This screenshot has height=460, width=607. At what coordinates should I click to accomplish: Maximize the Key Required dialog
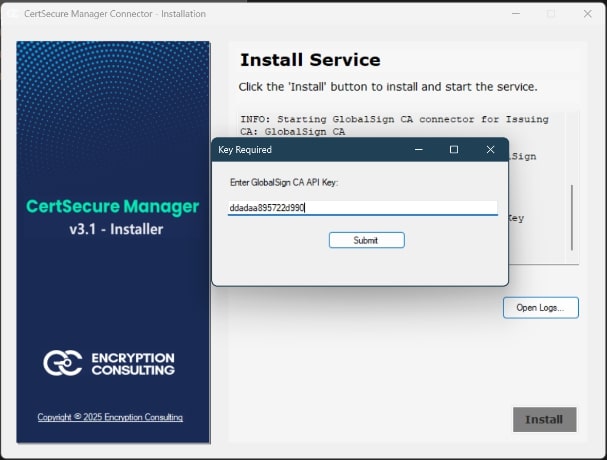pos(454,149)
